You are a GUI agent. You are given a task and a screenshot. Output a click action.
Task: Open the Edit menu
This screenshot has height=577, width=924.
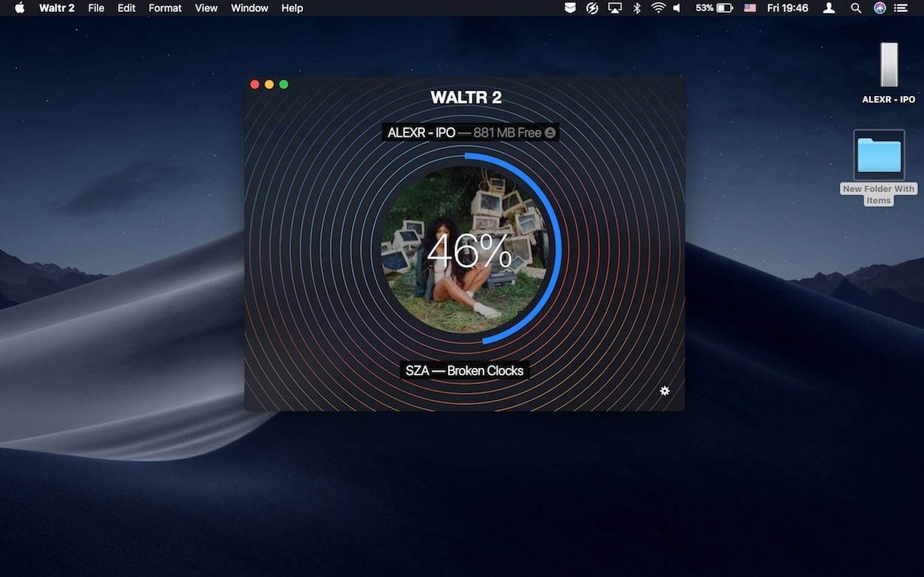point(126,8)
